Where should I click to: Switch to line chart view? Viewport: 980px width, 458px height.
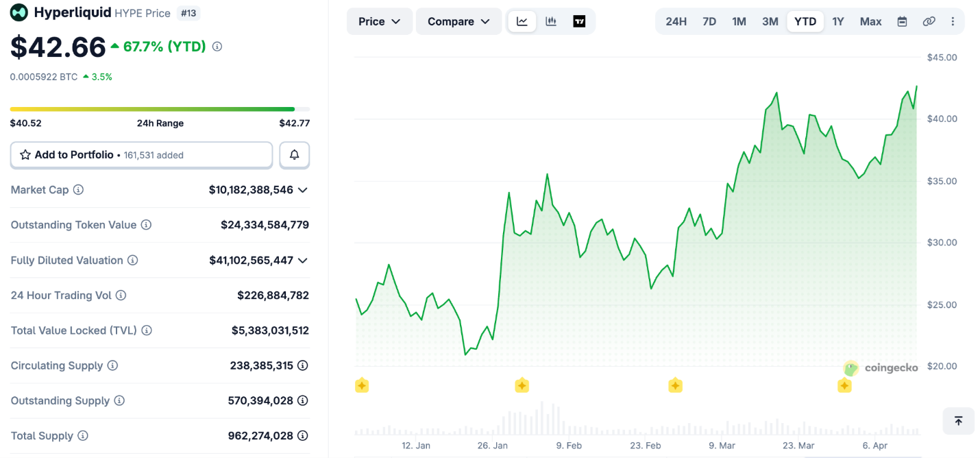[x=522, y=21]
